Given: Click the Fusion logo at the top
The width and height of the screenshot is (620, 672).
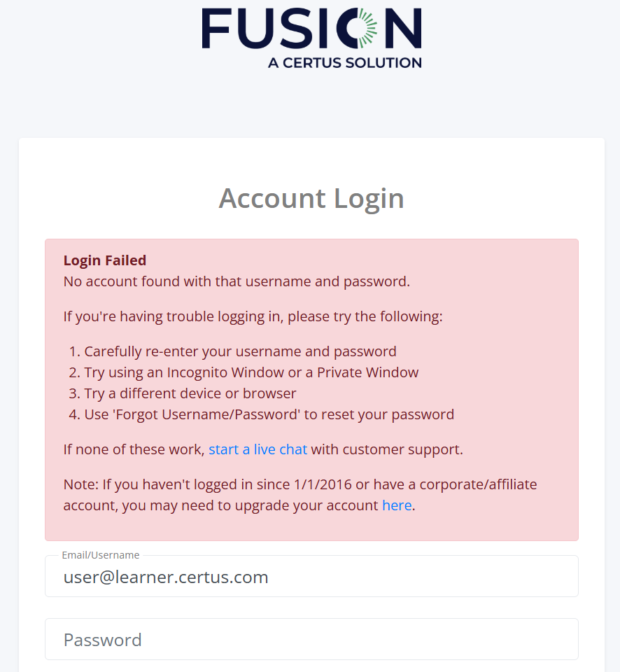Looking at the screenshot, I should click(x=311, y=29).
